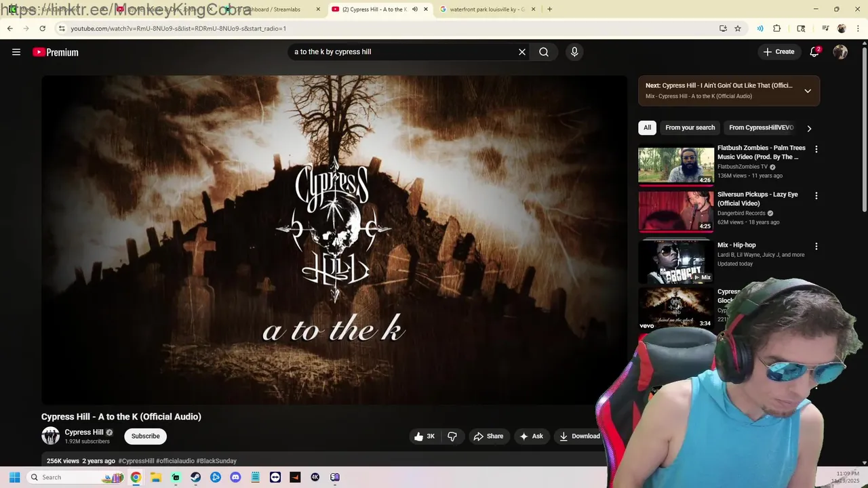Open Steam from the taskbar
This screenshot has width=868, height=488.
195,477
